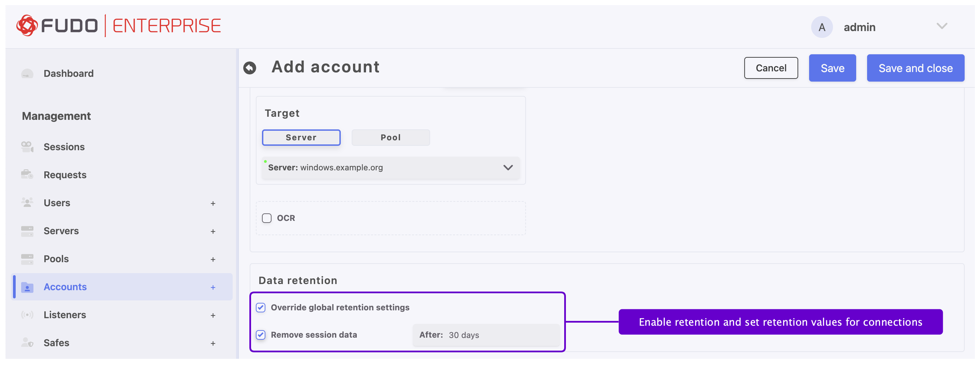The width and height of the screenshot is (980, 367).
Task: Click the Requests briefcase icon
Action: (x=27, y=175)
